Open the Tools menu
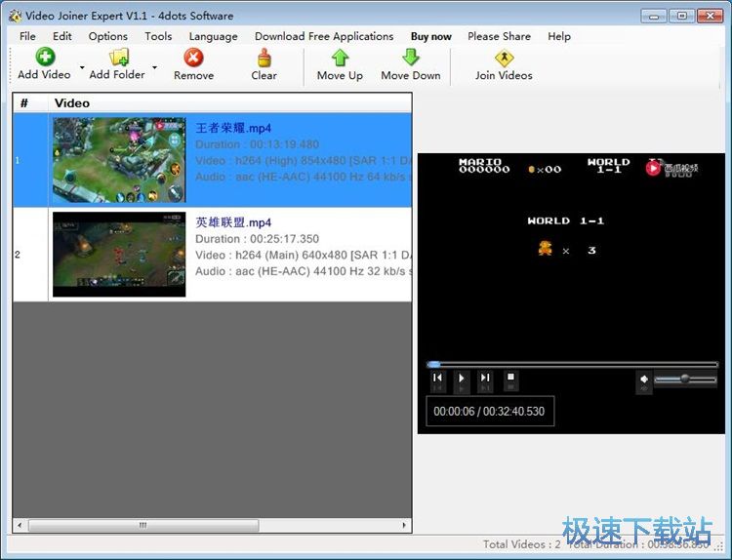This screenshot has height=560, width=732. coord(158,36)
